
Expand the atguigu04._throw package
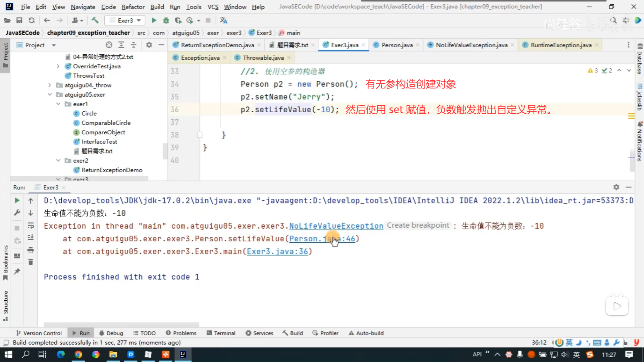coord(50,85)
